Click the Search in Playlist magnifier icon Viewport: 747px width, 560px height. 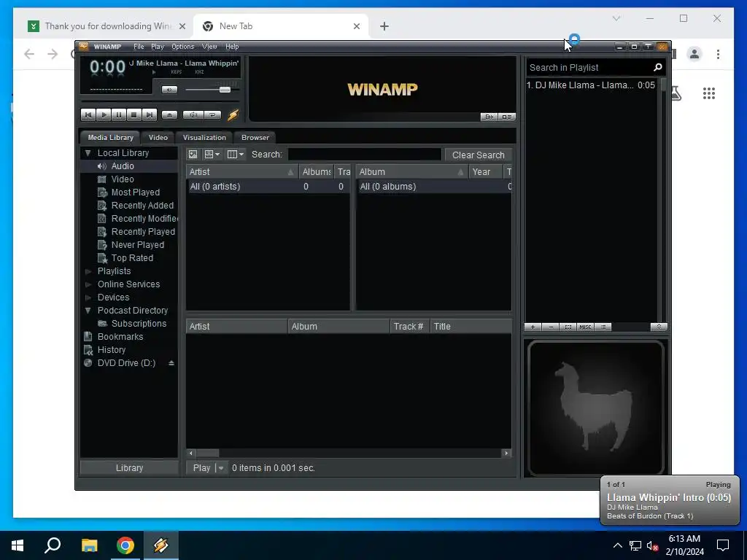coord(658,67)
